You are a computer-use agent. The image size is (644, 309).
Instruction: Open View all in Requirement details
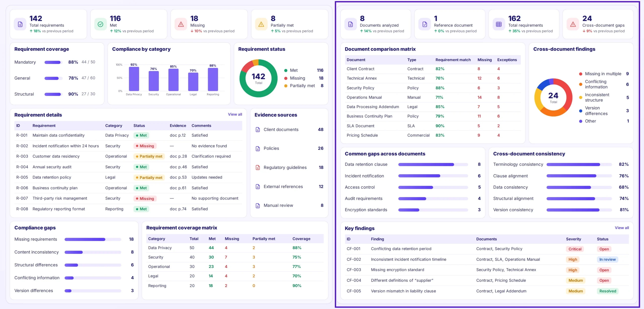point(235,114)
